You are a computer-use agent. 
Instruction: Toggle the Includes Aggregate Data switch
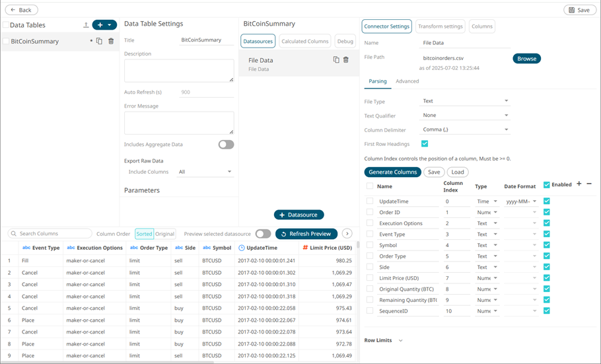(226, 145)
